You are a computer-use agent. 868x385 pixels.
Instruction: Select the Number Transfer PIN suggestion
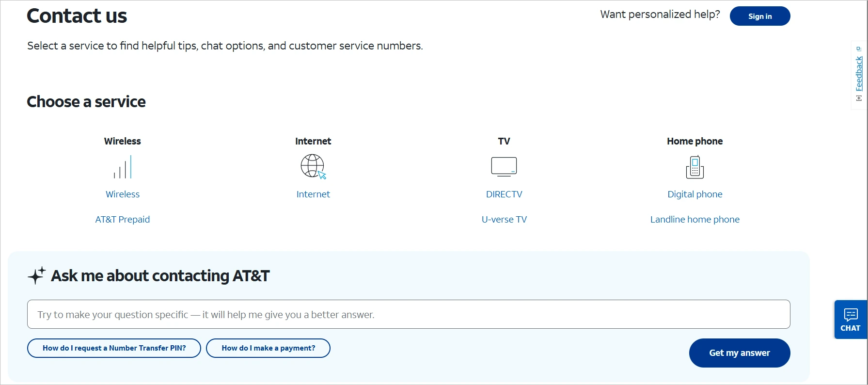click(x=114, y=348)
